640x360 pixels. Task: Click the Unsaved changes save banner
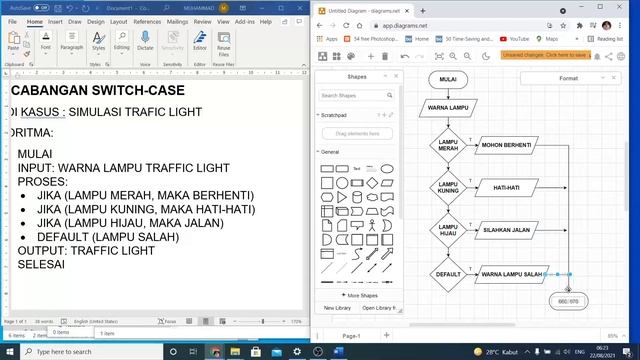(546, 55)
